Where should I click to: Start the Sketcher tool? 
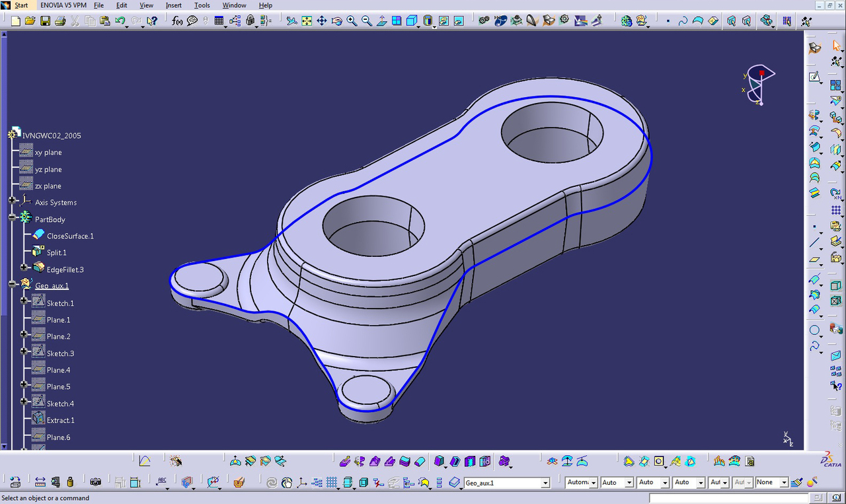[x=815, y=77]
